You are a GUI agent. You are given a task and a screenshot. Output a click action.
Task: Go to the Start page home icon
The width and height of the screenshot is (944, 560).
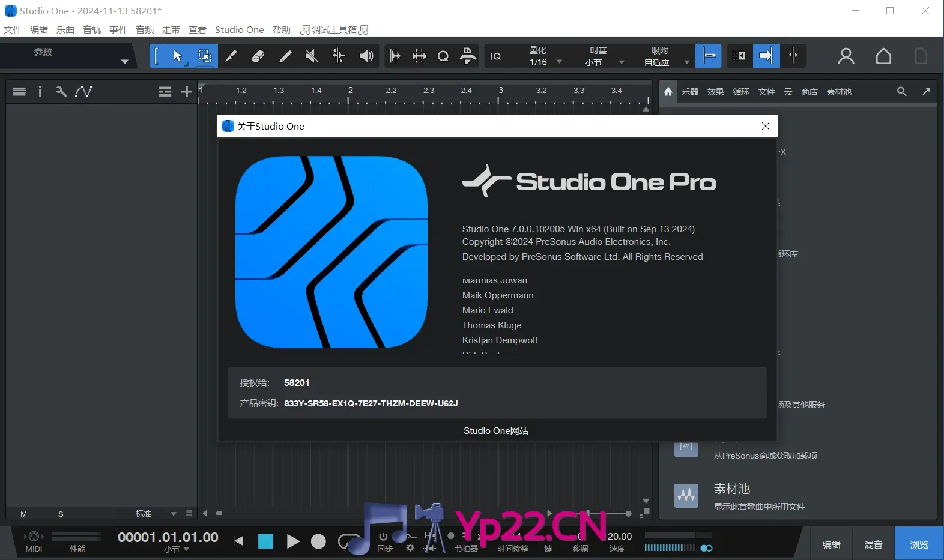pyautogui.click(x=883, y=56)
